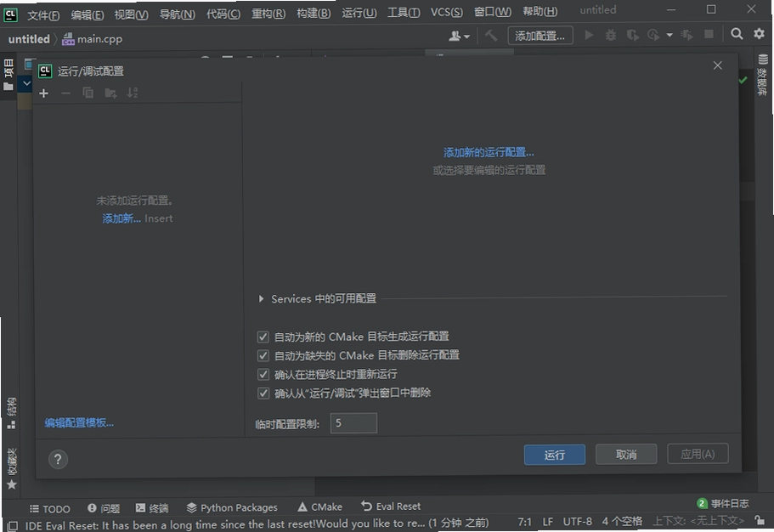Screen dimensions: 774x532
Task: Toggle confirm deletion from Run/Debug popup checkbox
Action: [263, 393]
